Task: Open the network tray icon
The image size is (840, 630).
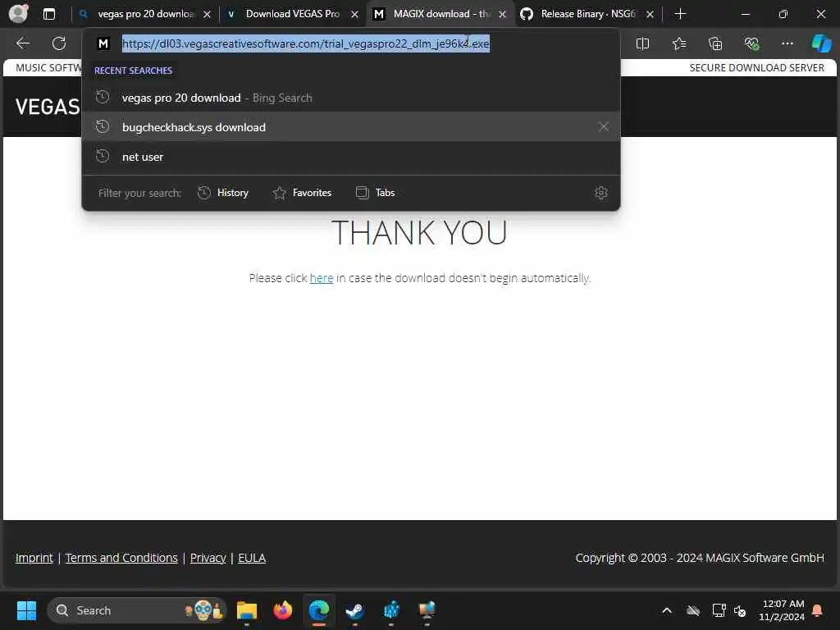Action: (x=719, y=610)
